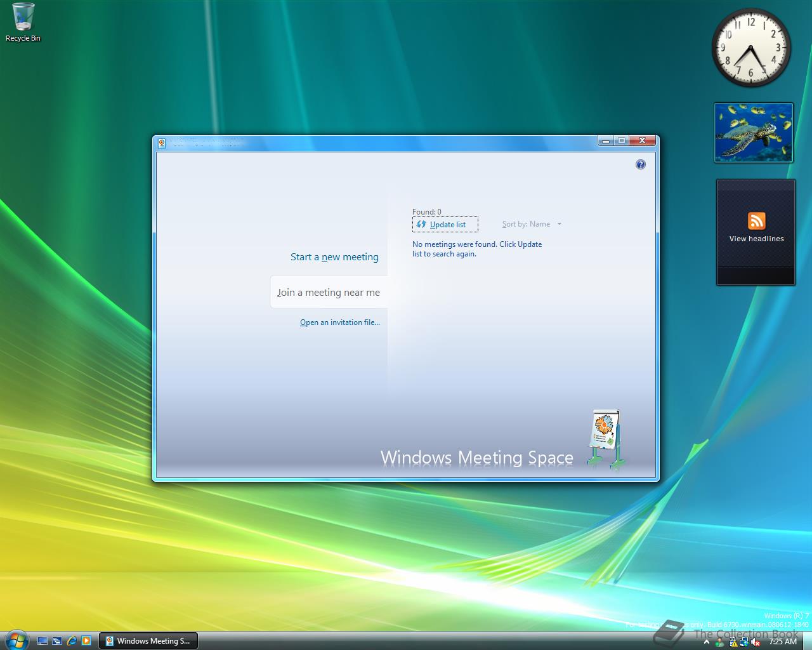812x650 pixels.
Task: Click the help question mark icon
Action: coord(641,164)
